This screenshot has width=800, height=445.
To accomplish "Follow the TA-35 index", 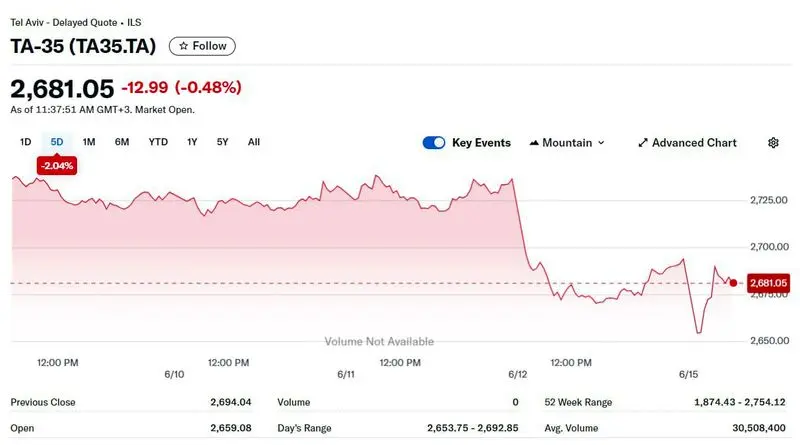I will pos(203,46).
